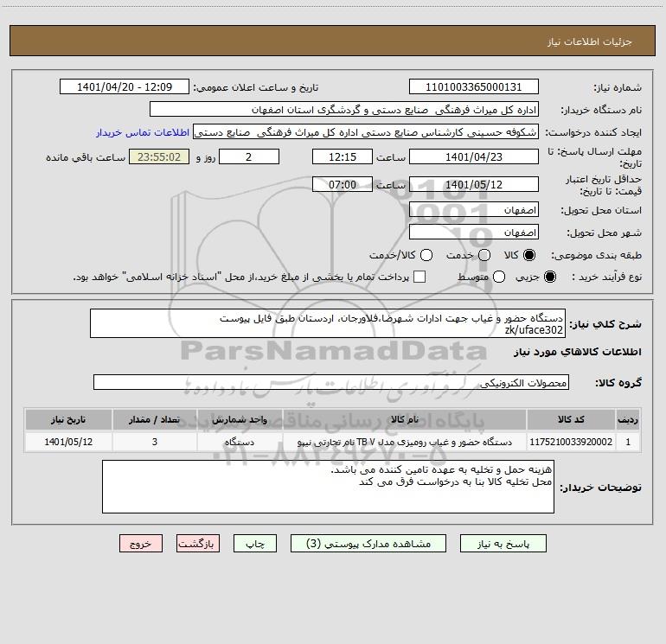This screenshot has height=644, width=666.
Task: Click the اطلاعات کالاهای مورد نیاز heading
Action: tap(577, 352)
